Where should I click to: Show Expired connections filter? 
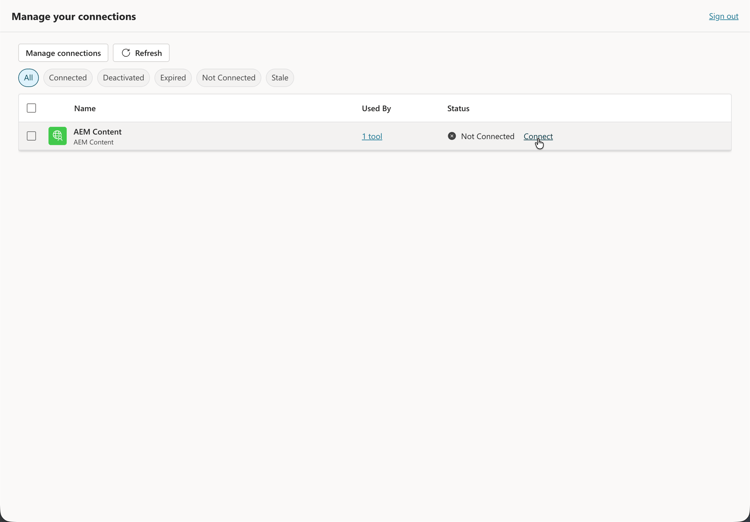[173, 78]
